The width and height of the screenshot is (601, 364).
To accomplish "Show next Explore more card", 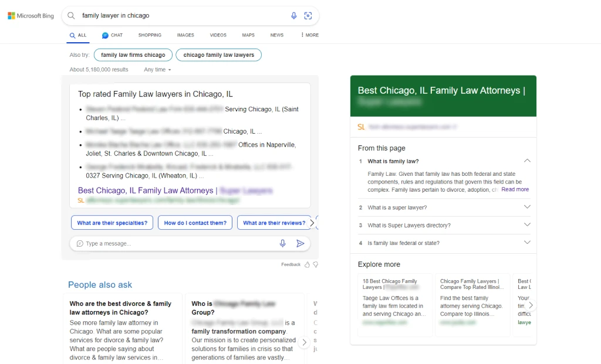I will click(531, 305).
